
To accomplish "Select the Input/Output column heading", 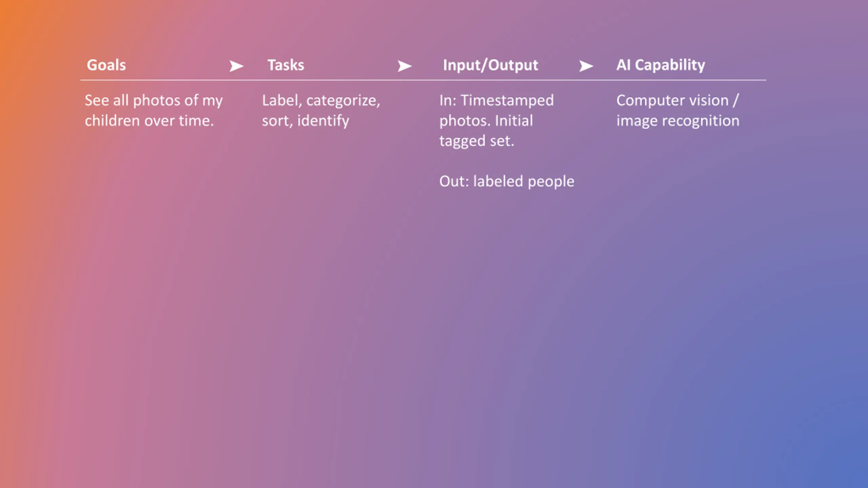I will click(x=490, y=65).
